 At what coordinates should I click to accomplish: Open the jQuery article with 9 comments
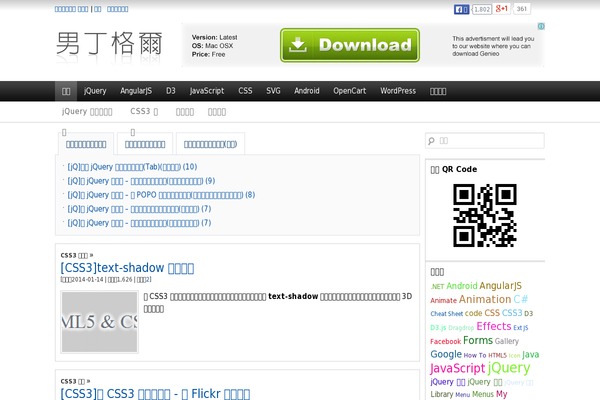click(141, 181)
